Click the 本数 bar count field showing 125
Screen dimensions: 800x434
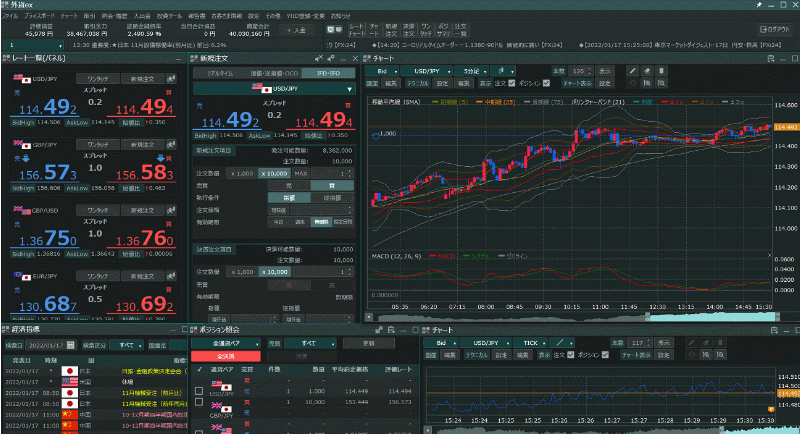point(580,72)
